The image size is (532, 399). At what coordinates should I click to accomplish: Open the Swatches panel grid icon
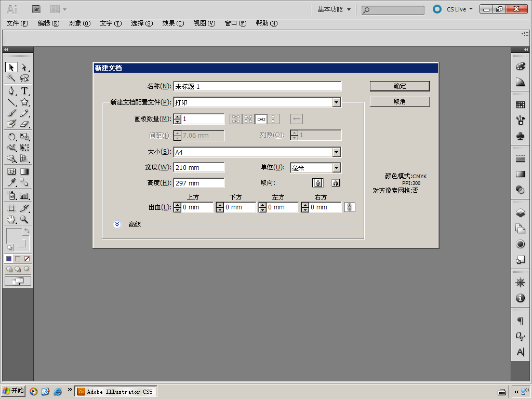click(x=520, y=105)
